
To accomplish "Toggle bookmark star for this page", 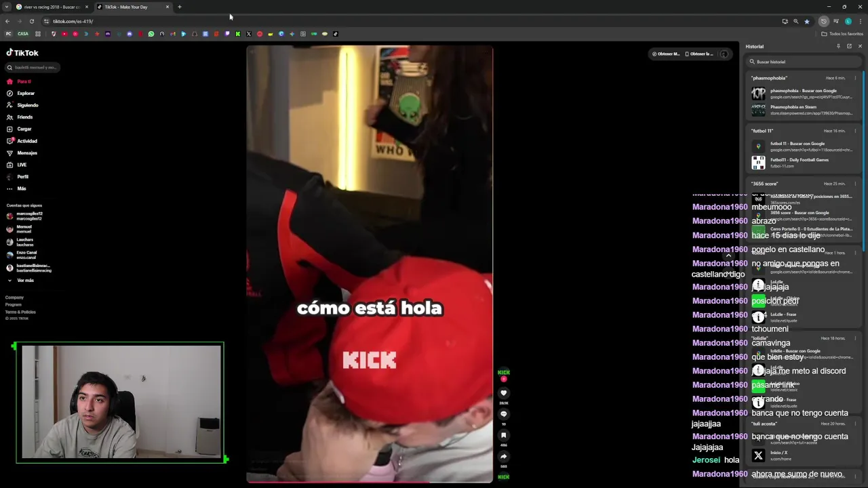I will click(807, 21).
